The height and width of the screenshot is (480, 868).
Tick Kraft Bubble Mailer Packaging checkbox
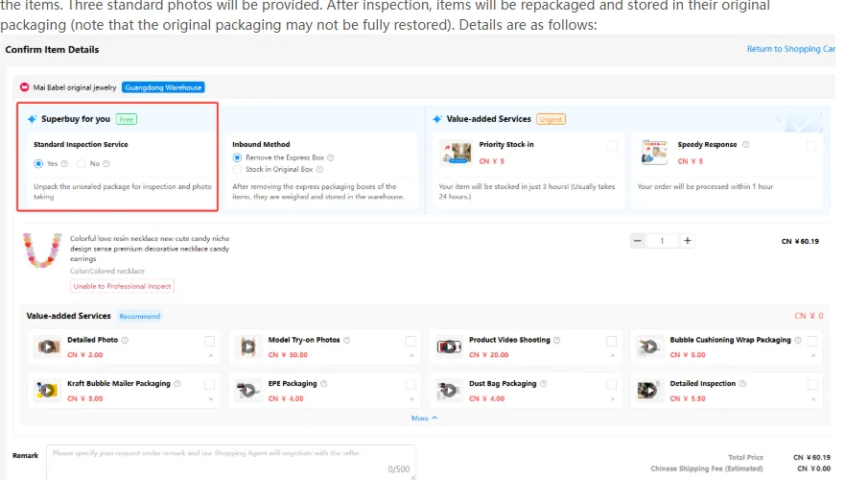[x=209, y=384]
